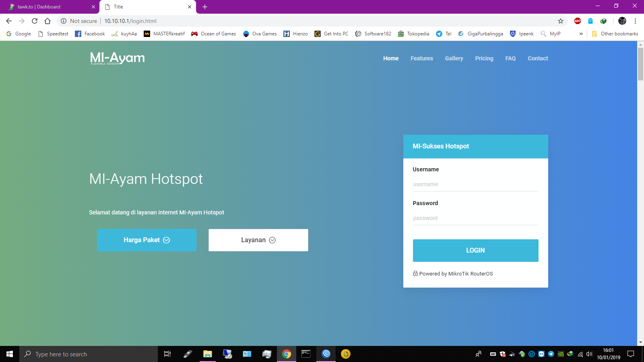Image resolution: width=644 pixels, height=362 pixels.
Task: Click the OneDrive cloud icon in tray
Action: click(522, 354)
